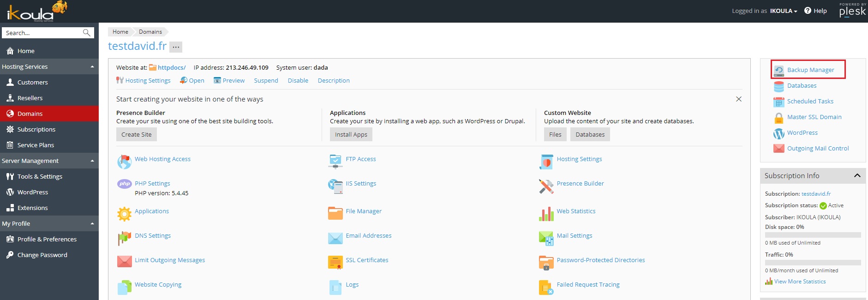Open the Failed Request Tracing icon
The image size is (868, 300).
[x=546, y=287]
